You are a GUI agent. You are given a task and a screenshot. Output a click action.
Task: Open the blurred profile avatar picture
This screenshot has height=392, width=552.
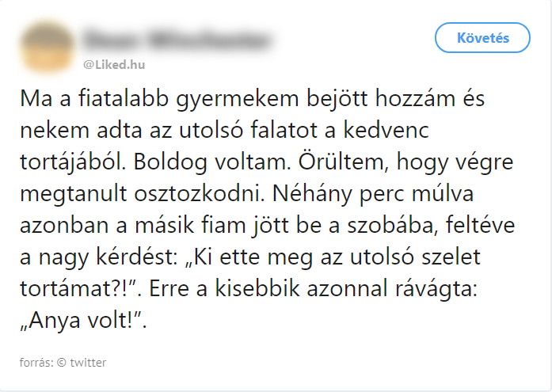click(x=47, y=46)
